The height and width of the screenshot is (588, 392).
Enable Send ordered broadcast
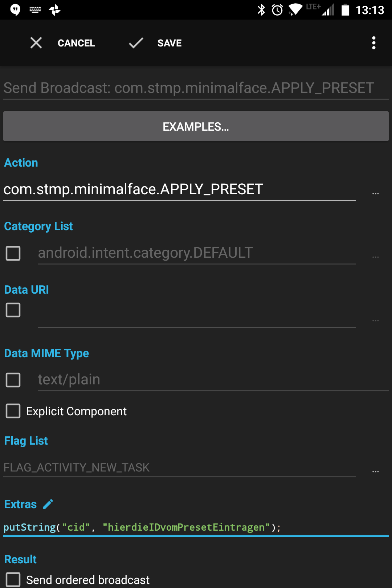pos(13,580)
